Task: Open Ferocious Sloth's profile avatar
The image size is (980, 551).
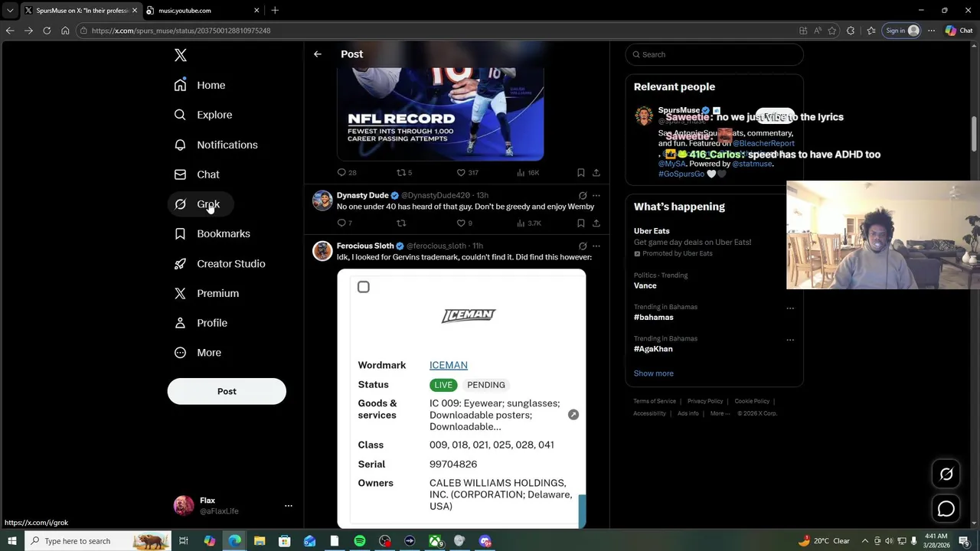Action: (322, 251)
